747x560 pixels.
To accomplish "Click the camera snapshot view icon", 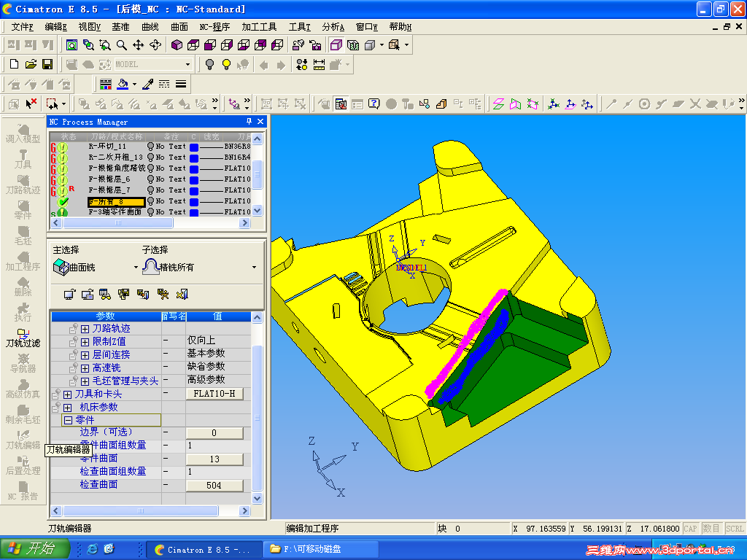I will click(315, 45).
